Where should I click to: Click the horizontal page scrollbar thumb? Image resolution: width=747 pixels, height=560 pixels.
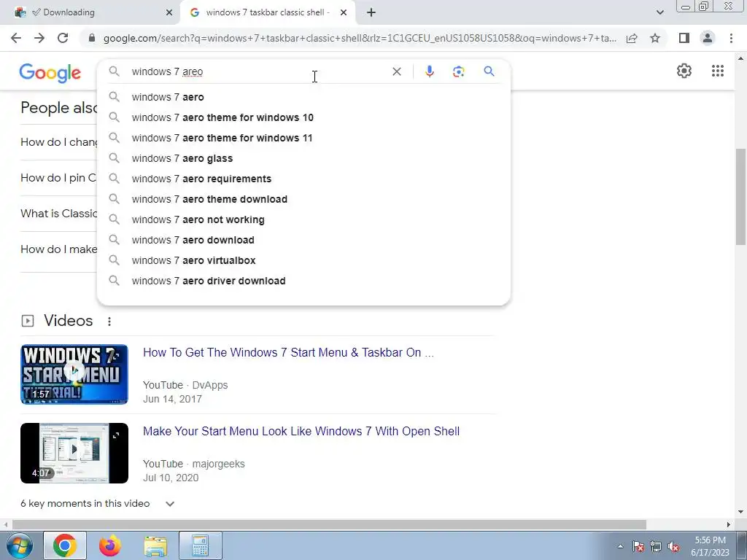[329, 525]
